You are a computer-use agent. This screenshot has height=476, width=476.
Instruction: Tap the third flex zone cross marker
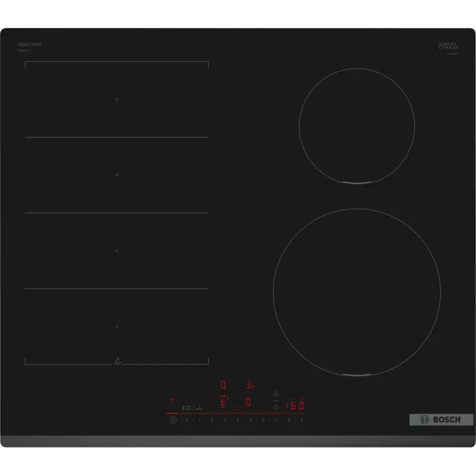117,250
